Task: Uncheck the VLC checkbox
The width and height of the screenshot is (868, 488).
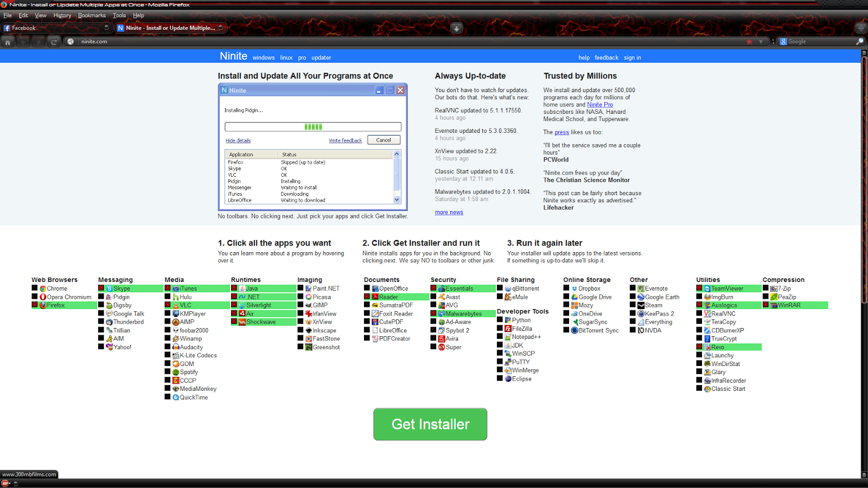Action: (168, 305)
